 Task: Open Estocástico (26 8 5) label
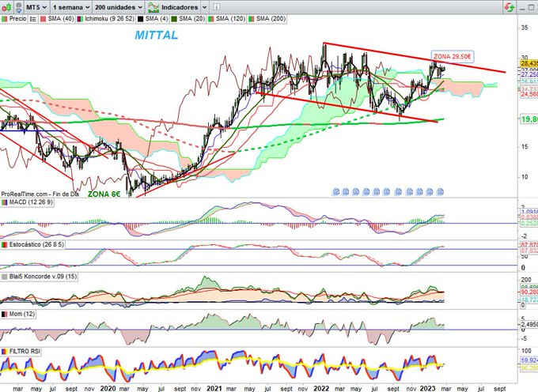click(x=36, y=245)
